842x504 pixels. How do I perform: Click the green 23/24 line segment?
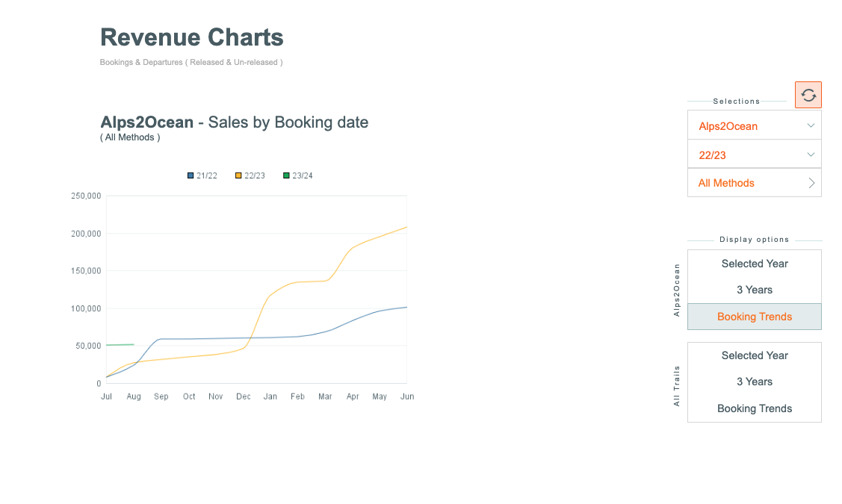coord(120,345)
